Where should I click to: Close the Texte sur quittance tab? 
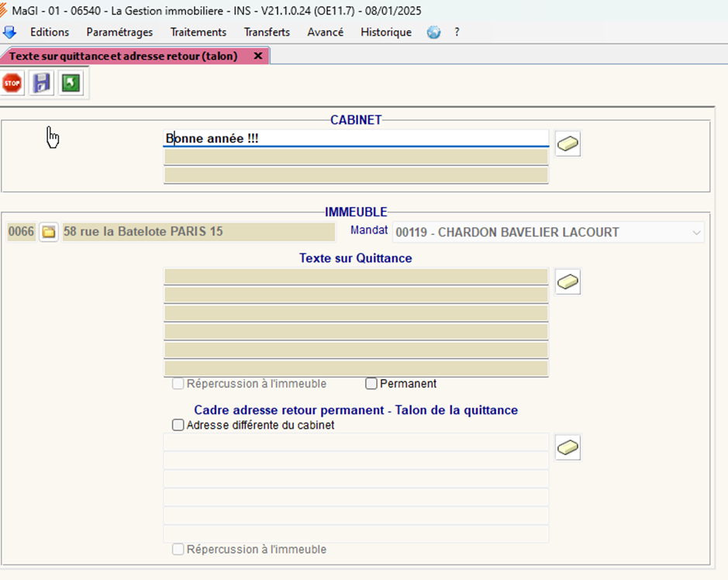pos(258,56)
